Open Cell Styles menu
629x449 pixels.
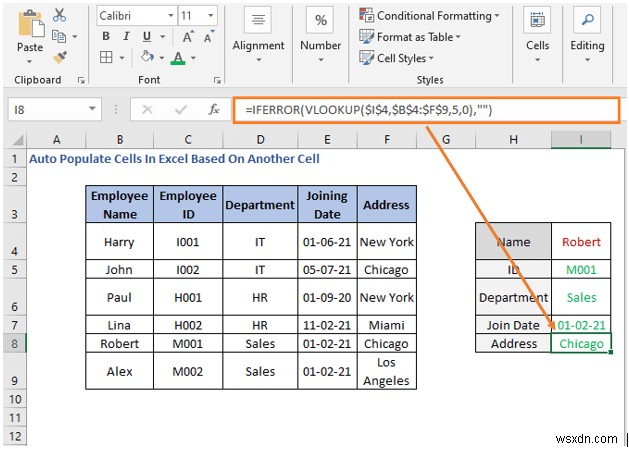tap(396, 58)
